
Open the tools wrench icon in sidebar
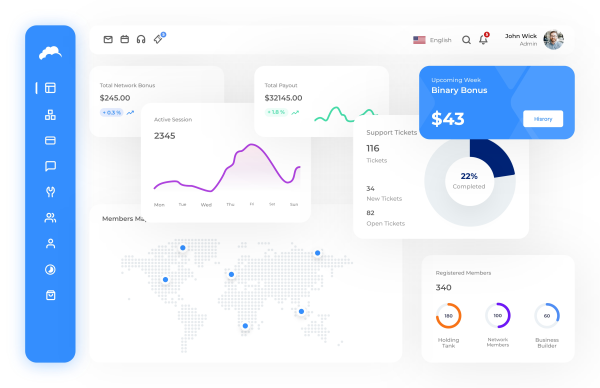coord(51,192)
